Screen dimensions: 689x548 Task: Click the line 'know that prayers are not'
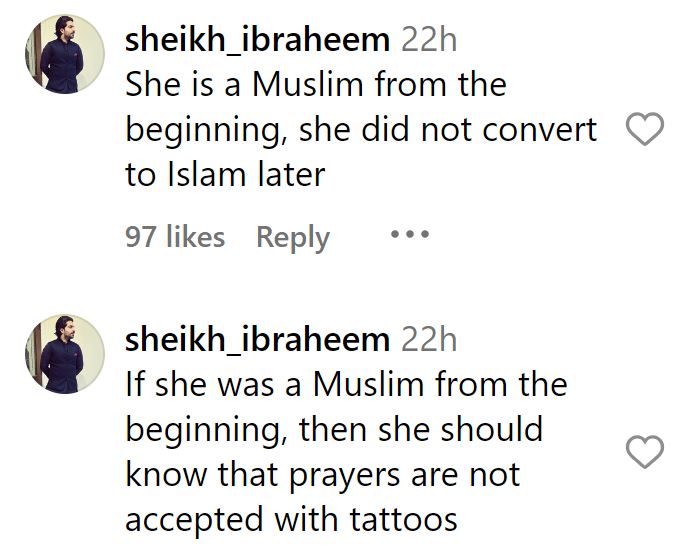[323, 475]
